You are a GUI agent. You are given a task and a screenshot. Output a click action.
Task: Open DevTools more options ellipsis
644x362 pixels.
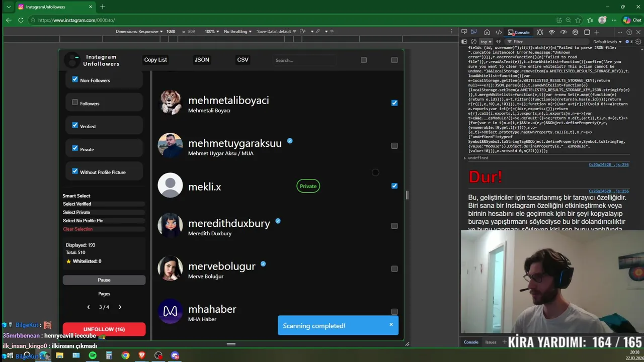pos(620,32)
